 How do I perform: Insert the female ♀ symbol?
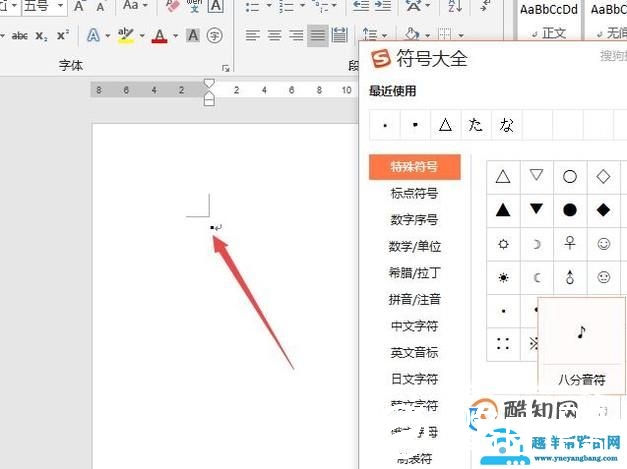coord(570,243)
